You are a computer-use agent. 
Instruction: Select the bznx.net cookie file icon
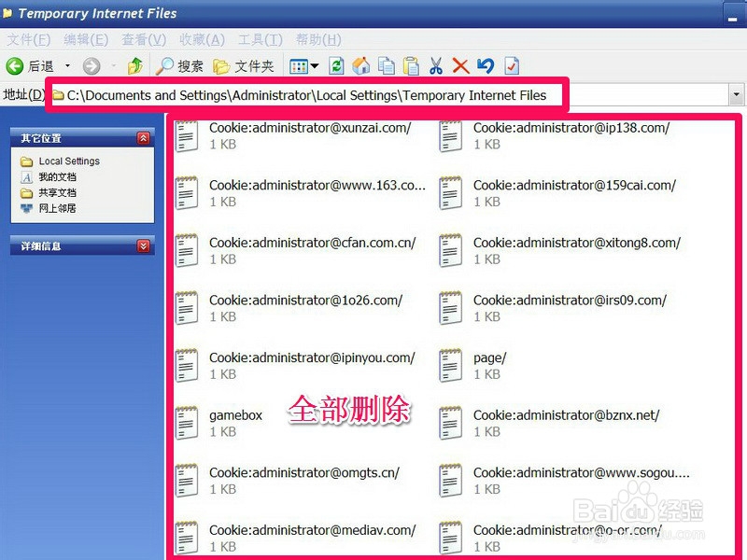(450, 423)
